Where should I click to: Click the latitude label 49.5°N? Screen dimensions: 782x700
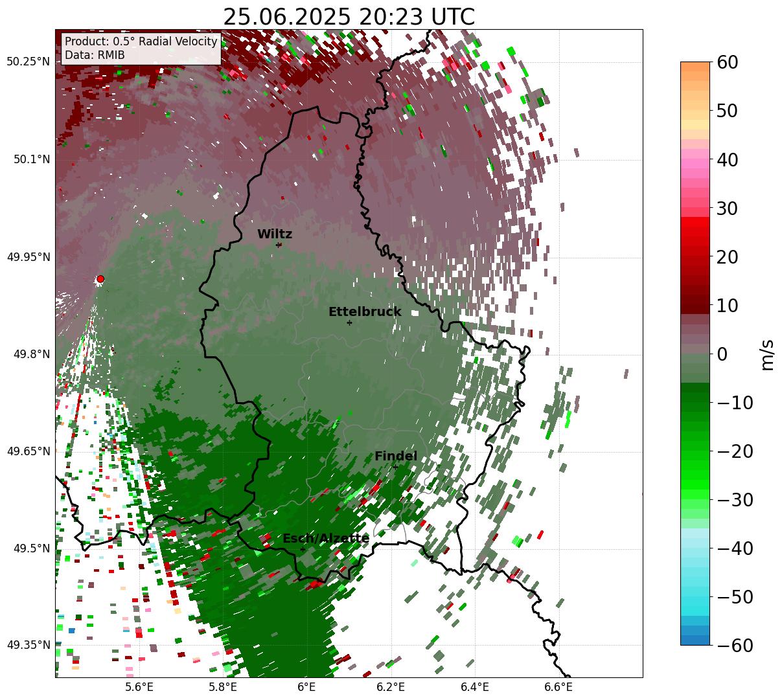(x=31, y=548)
